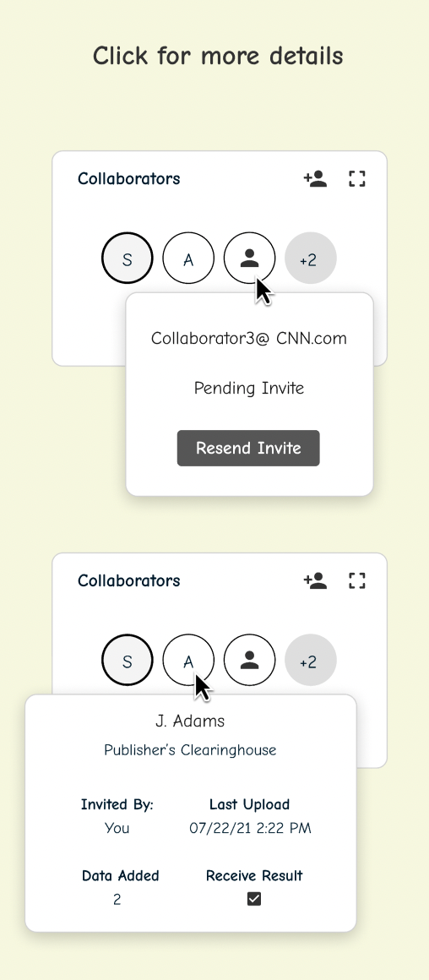Viewport: 429px width, 980px height.
Task: Open Publisher's Clearinghouse organization link
Action: coord(190,750)
